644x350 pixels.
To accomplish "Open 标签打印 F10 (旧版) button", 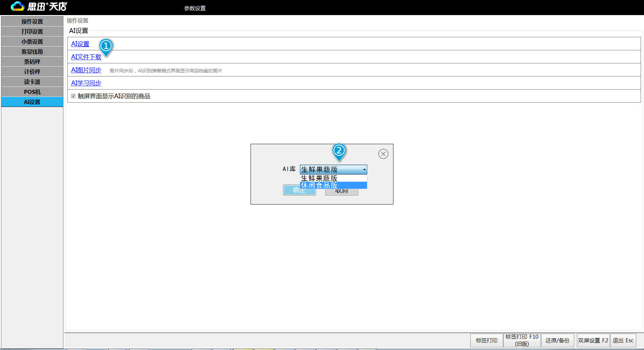I will pyautogui.click(x=522, y=340).
